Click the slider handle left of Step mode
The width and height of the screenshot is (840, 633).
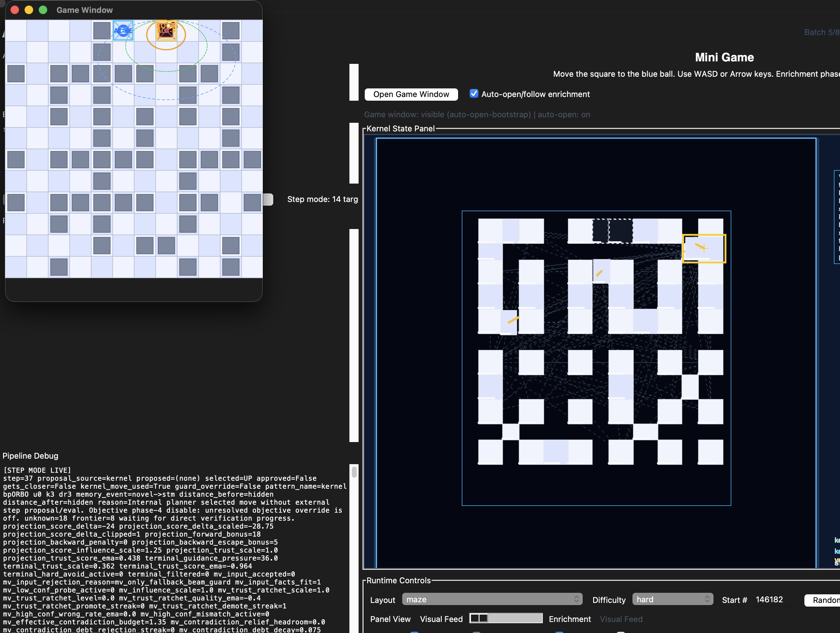click(x=268, y=199)
